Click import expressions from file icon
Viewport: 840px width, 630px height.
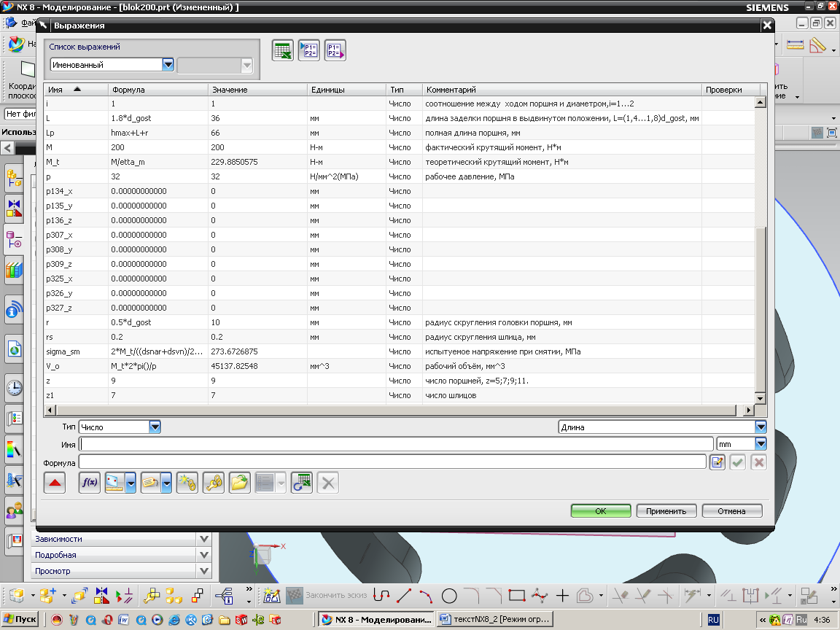tap(309, 50)
